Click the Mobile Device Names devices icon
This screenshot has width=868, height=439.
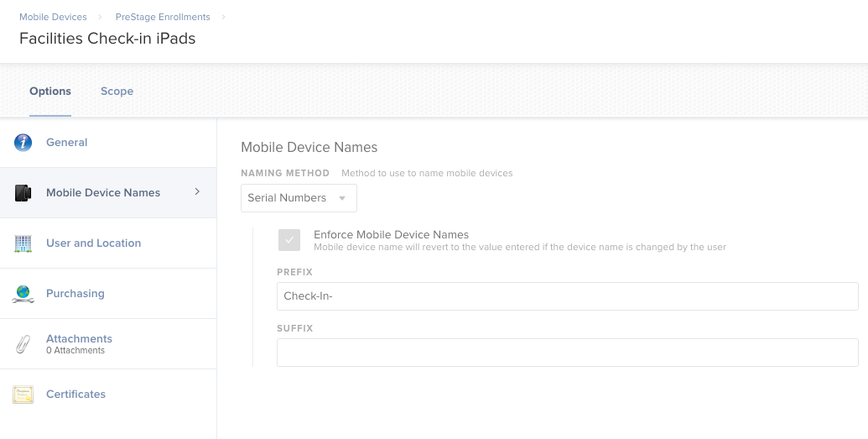tap(23, 193)
